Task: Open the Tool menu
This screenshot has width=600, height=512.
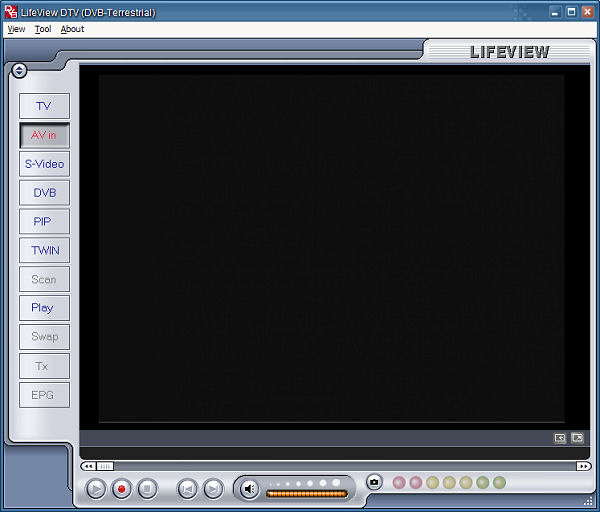Action: click(x=42, y=29)
